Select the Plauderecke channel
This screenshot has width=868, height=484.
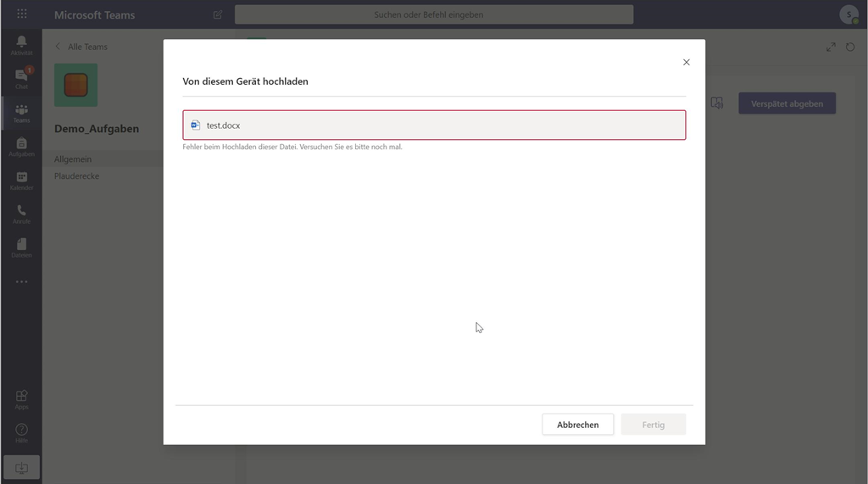(77, 176)
